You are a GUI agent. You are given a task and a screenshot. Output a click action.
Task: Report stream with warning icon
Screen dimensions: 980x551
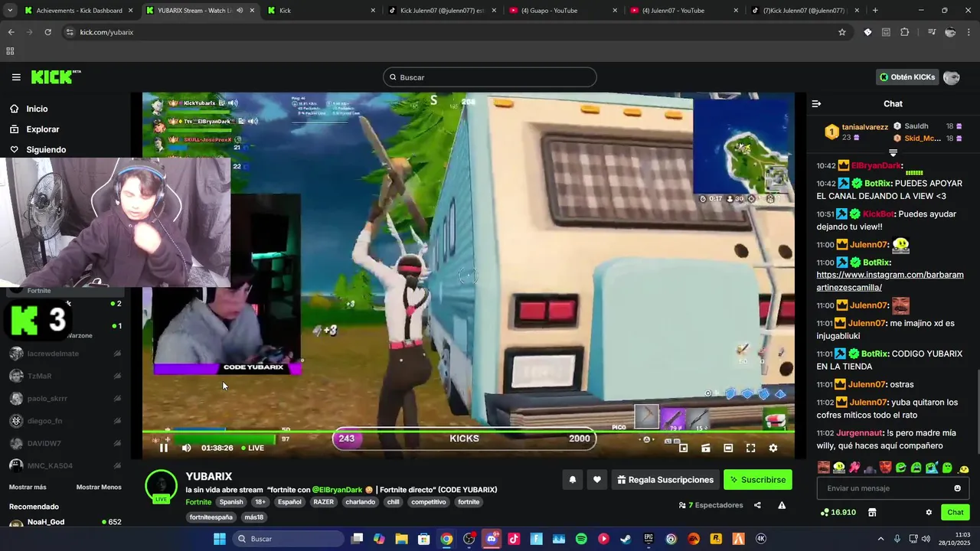tap(782, 505)
